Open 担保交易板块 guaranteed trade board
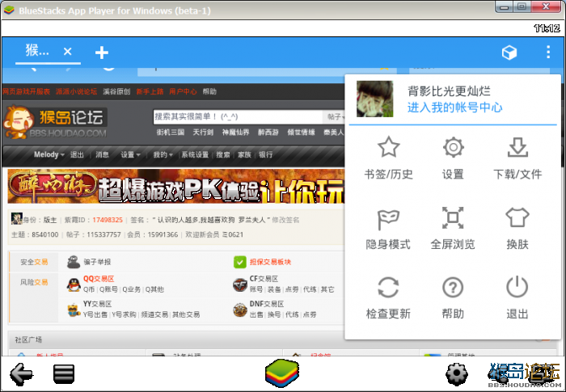The width and height of the screenshot is (566, 392). point(270,262)
